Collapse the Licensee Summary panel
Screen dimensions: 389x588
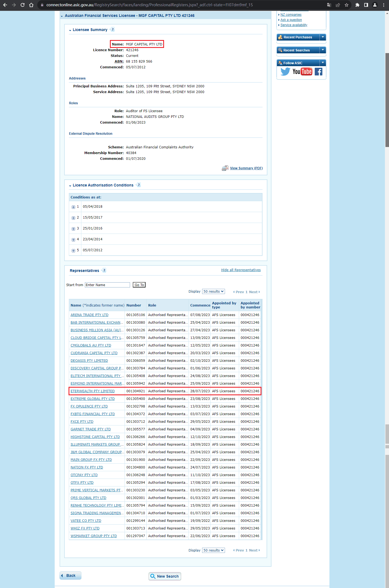point(70,30)
